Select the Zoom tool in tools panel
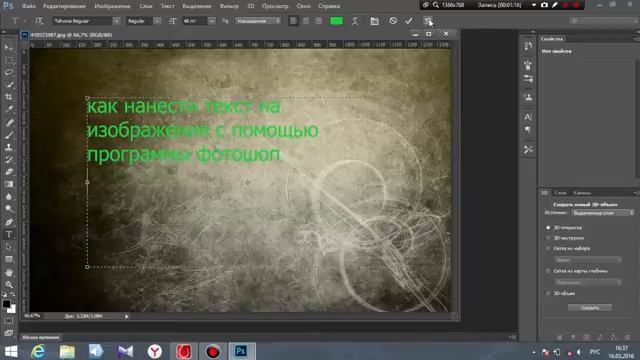 [x=9, y=284]
